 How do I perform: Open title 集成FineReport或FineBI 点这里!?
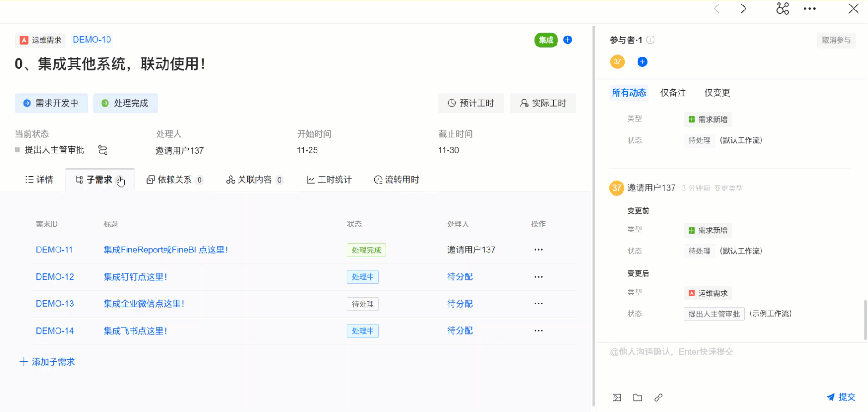point(166,250)
